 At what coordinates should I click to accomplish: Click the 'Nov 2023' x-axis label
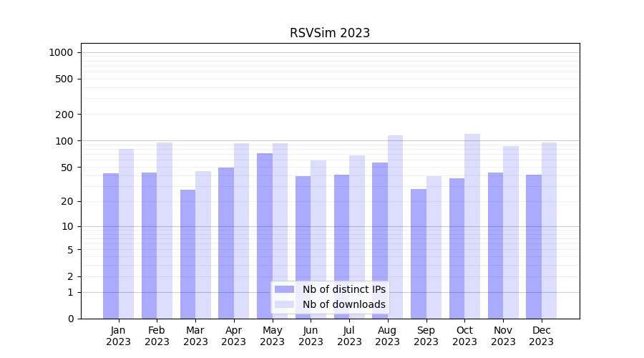(x=503, y=336)
